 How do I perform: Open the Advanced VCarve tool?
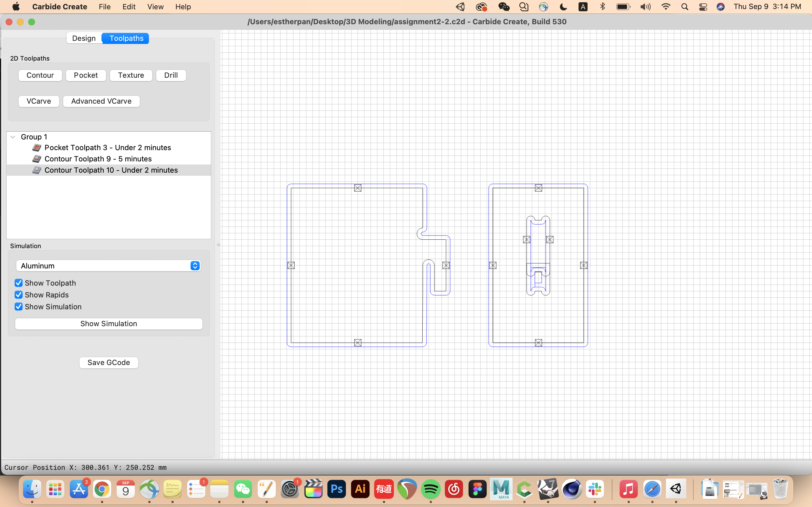[101, 101]
